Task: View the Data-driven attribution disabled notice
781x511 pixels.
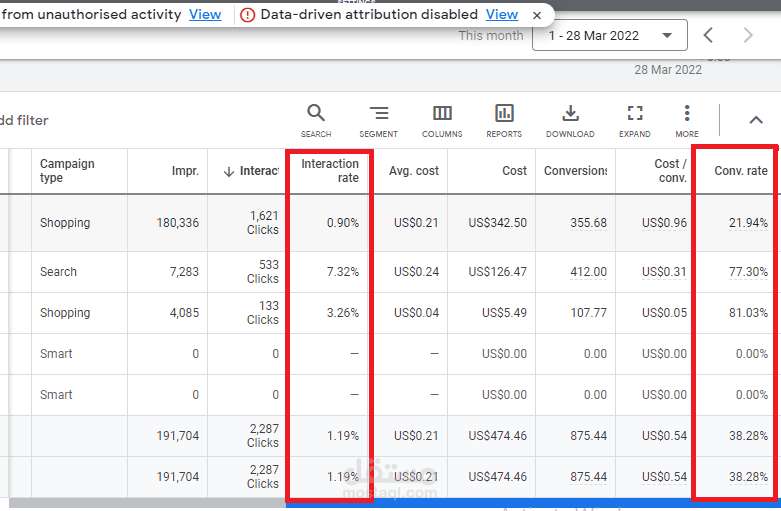Action: pos(502,14)
